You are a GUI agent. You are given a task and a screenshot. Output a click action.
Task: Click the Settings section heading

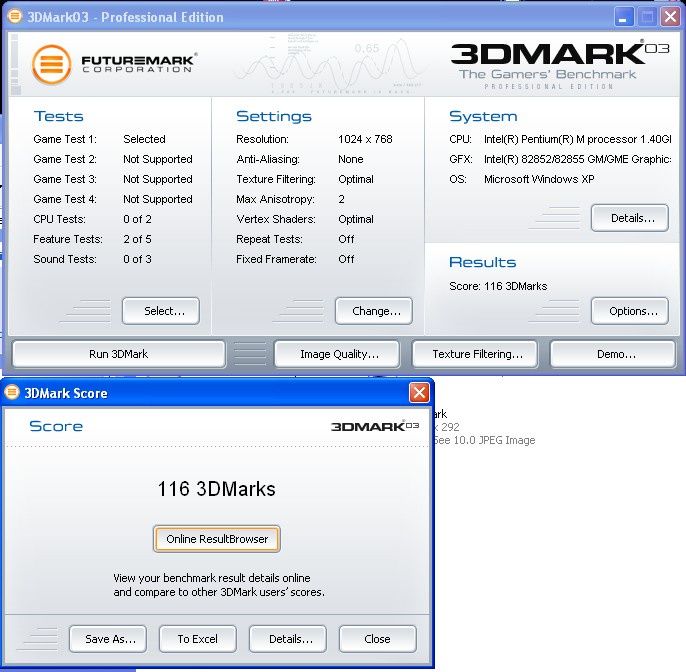click(274, 116)
